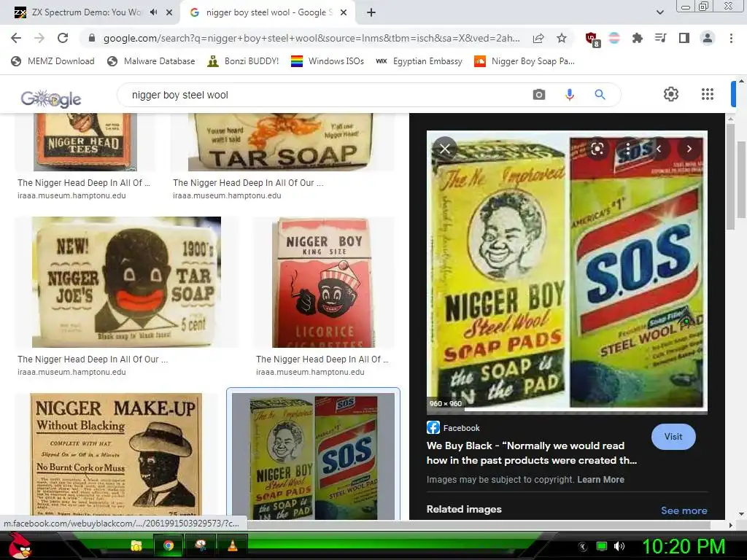Open the Malware Database bookmark

152,61
